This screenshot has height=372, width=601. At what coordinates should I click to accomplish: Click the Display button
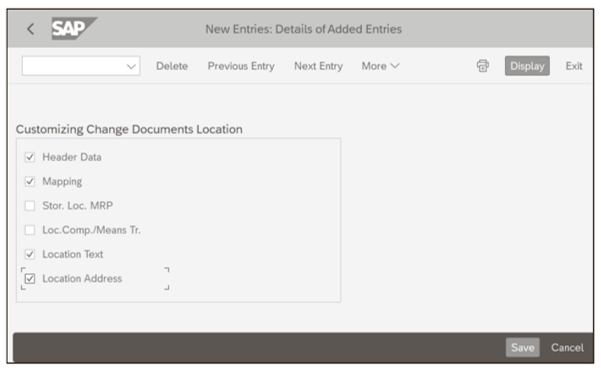pyautogui.click(x=527, y=66)
